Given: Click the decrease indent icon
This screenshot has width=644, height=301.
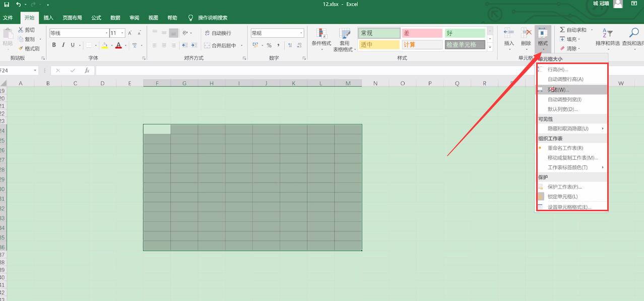Looking at the screenshot, I should point(185,45).
